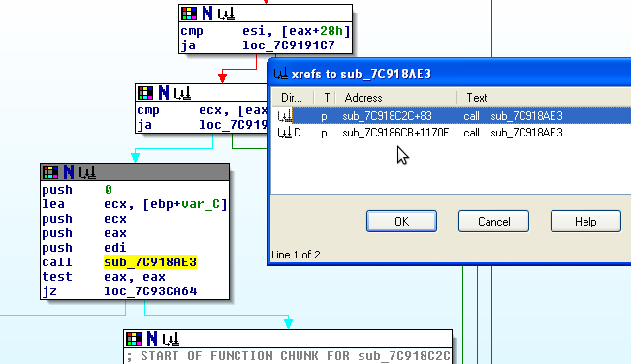Click color palette icon on cmp ecx node

[145, 93]
